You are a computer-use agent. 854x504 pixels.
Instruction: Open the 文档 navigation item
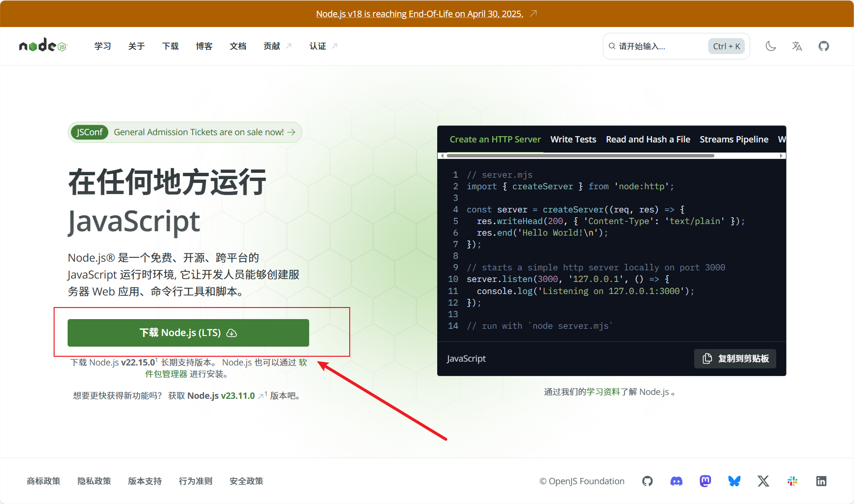pos(238,46)
